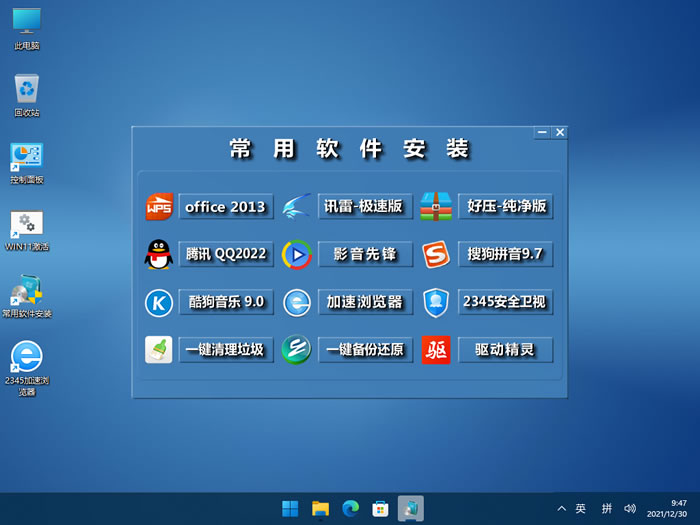Image resolution: width=700 pixels, height=525 pixels.
Task: Install 好压-纯净版 button
Action: tap(506, 206)
